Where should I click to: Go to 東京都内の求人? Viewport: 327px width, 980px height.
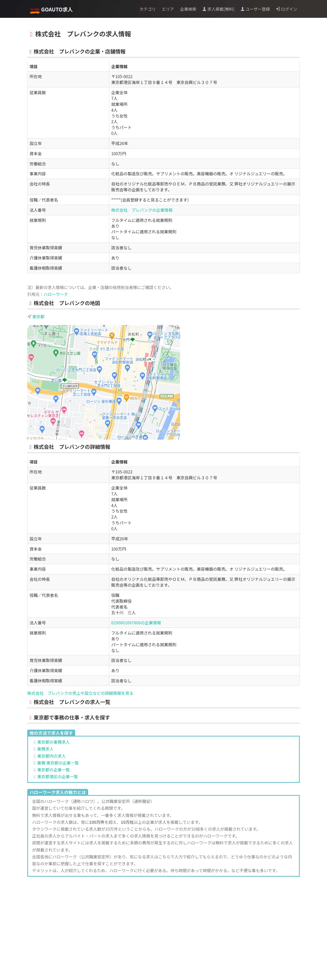pyautogui.click(x=51, y=756)
